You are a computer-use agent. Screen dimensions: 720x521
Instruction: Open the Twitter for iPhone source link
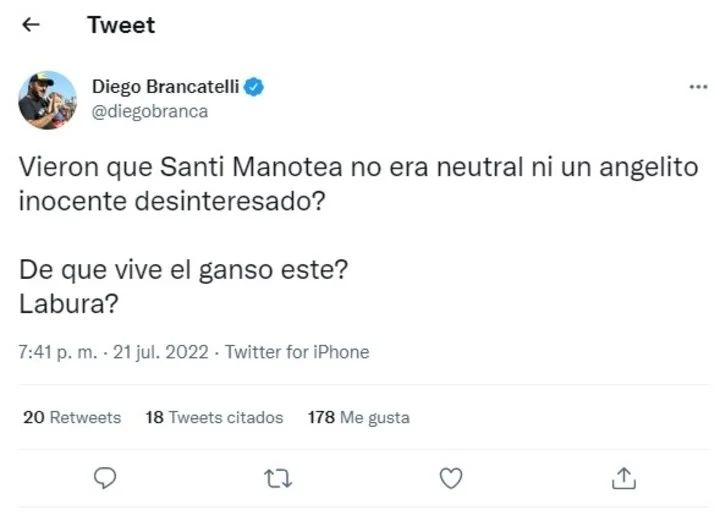point(297,352)
